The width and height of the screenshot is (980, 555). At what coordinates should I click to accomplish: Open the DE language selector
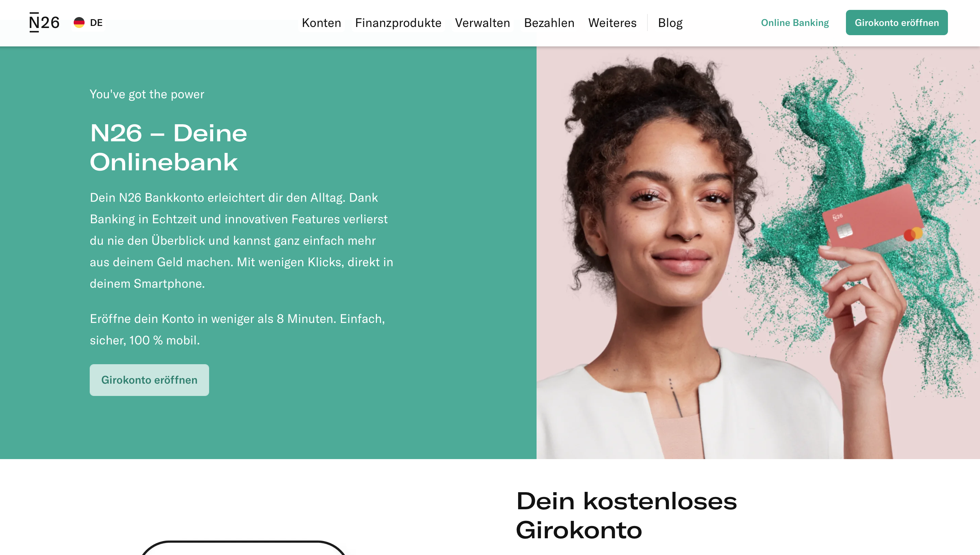88,23
